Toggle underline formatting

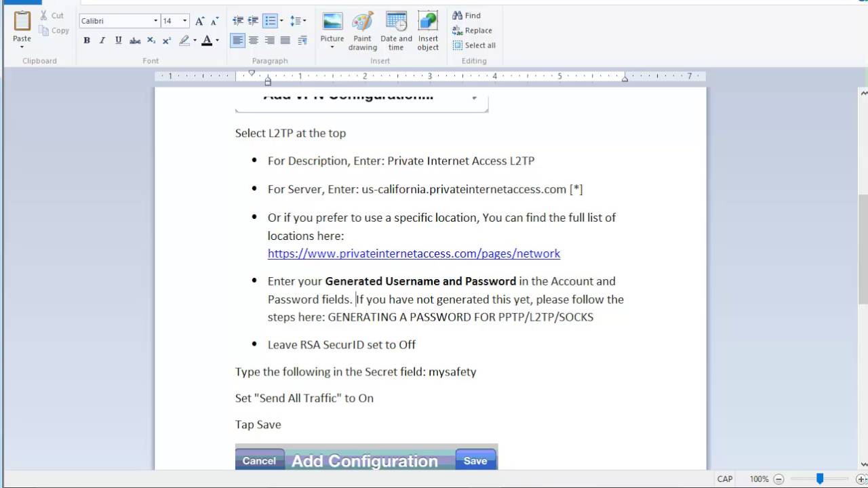point(119,41)
